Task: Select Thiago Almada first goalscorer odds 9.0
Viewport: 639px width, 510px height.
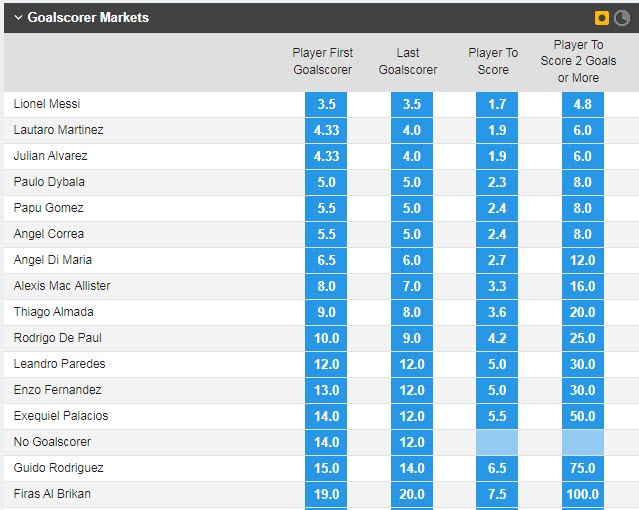Action: click(325, 312)
